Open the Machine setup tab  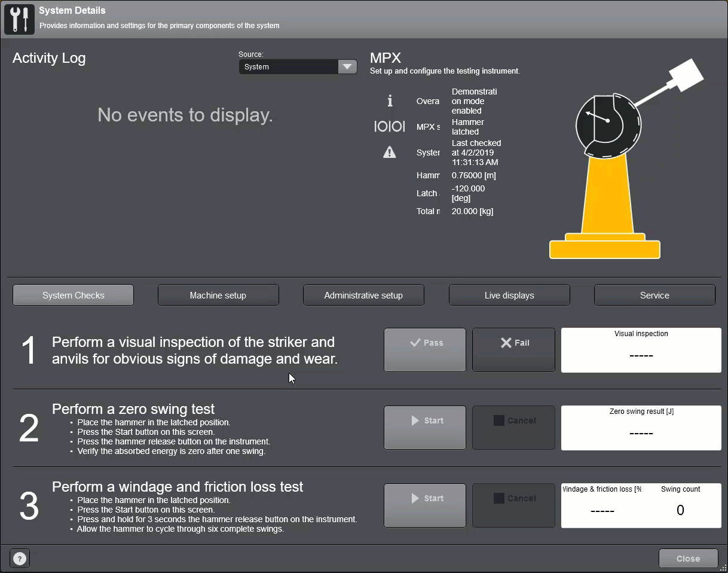pyautogui.click(x=218, y=295)
